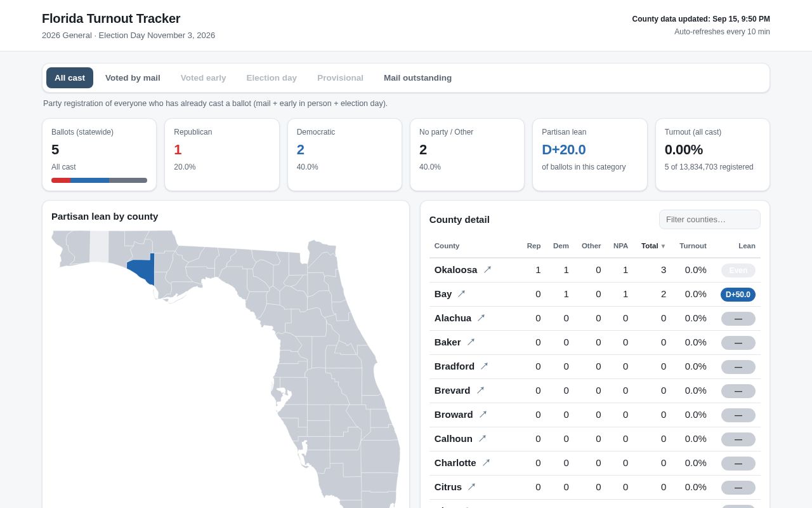Open Bay county external link arrow
The height and width of the screenshot is (508, 812).
(x=461, y=294)
